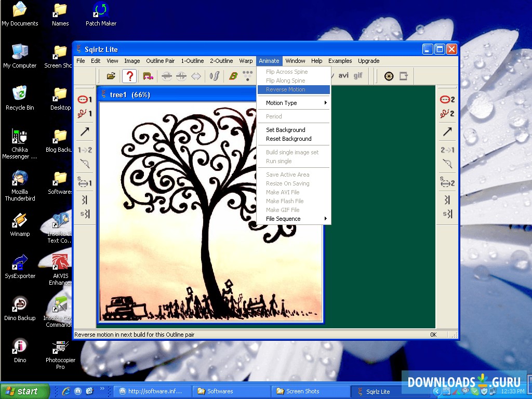Click the wheel icon in toolbar
Viewport: 532px width, 399px height.
(x=389, y=76)
